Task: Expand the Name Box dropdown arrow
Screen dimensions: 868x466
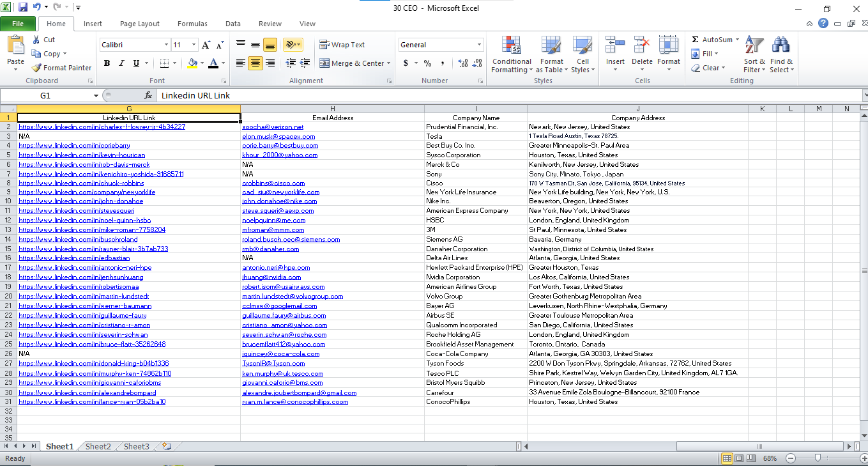Action: click(x=96, y=95)
